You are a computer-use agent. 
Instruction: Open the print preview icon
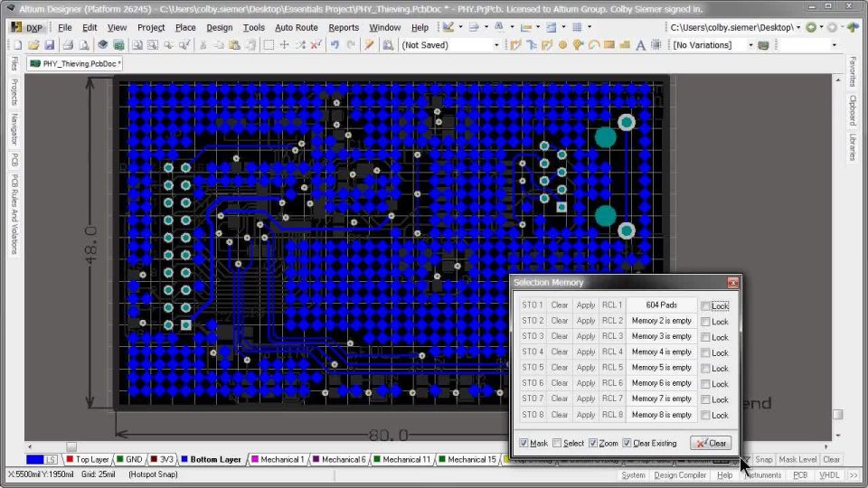[x=83, y=45]
